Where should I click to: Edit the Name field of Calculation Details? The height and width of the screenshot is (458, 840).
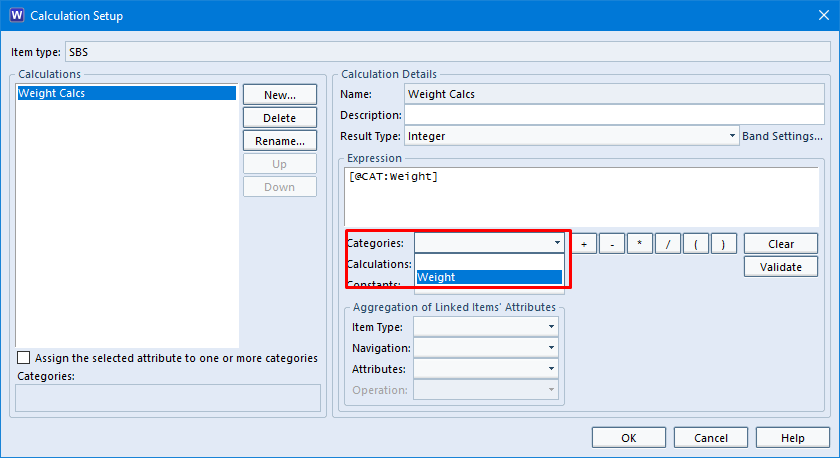(x=614, y=94)
